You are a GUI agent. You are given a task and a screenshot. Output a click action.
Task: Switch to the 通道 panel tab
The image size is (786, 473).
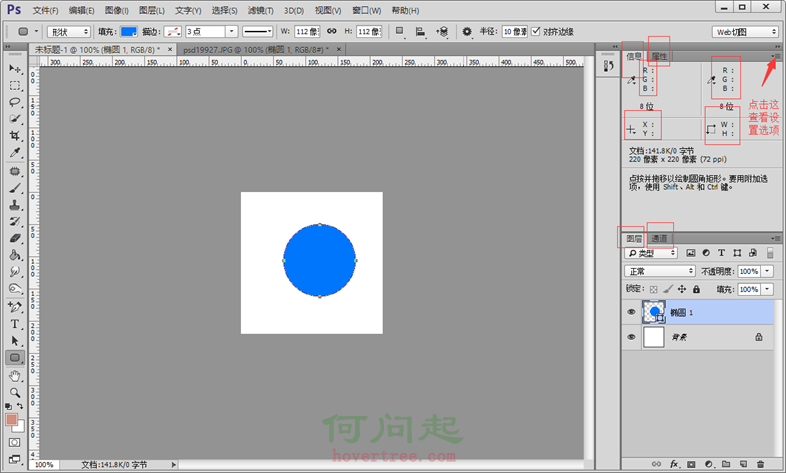pos(660,238)
